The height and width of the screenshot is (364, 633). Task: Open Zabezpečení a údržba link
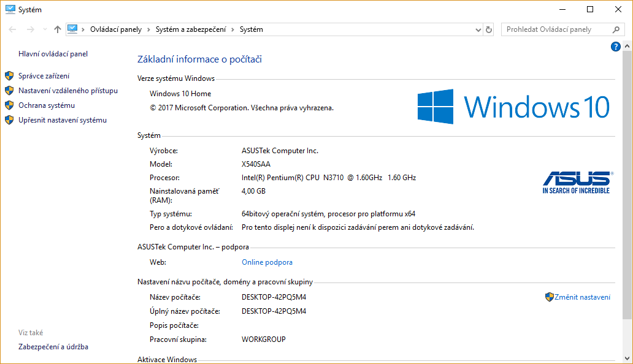(x=53, y=347)
